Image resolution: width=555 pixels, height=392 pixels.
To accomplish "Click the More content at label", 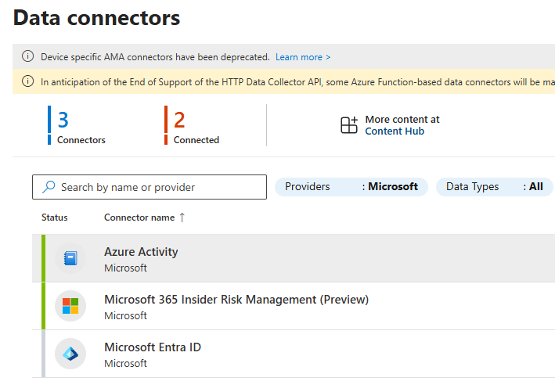I will click(x=402, y=120).
